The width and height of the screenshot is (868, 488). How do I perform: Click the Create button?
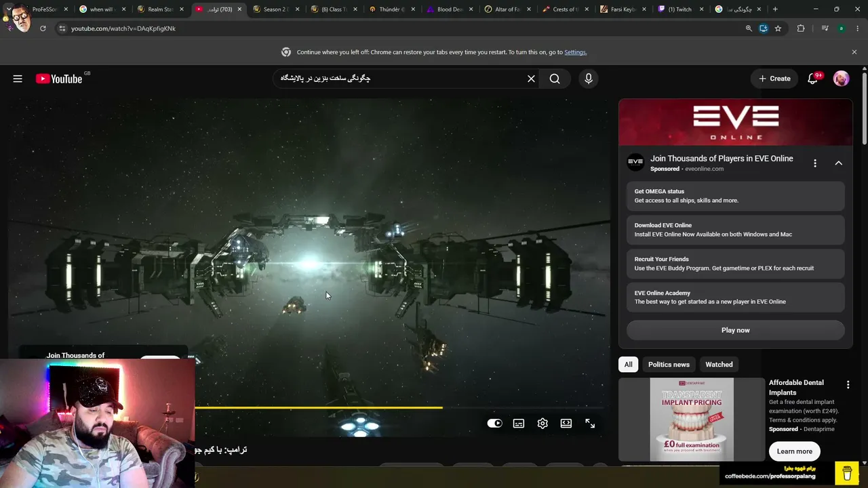tap(774, 79)
